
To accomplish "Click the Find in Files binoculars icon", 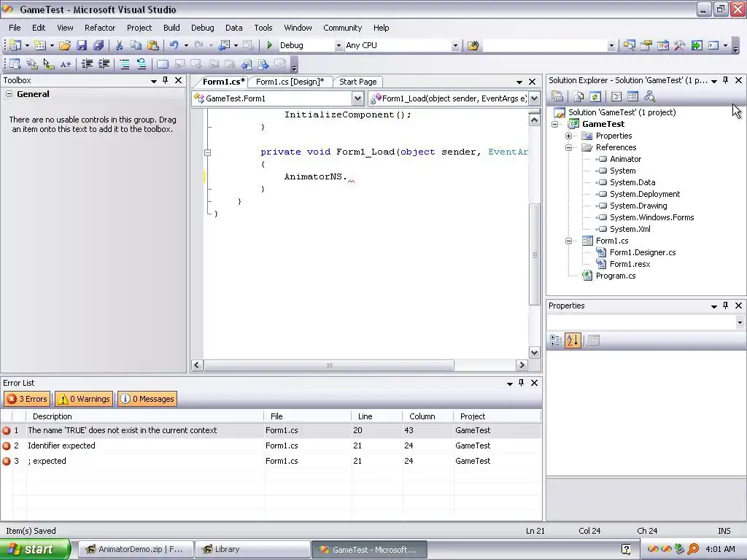I will tap(473, 45).
